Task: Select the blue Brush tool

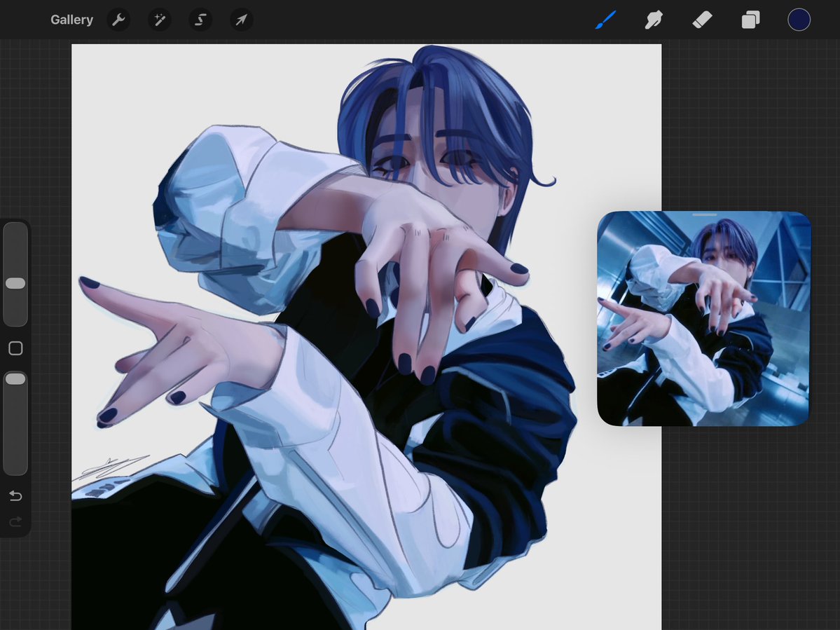Action: coord(605,20)
